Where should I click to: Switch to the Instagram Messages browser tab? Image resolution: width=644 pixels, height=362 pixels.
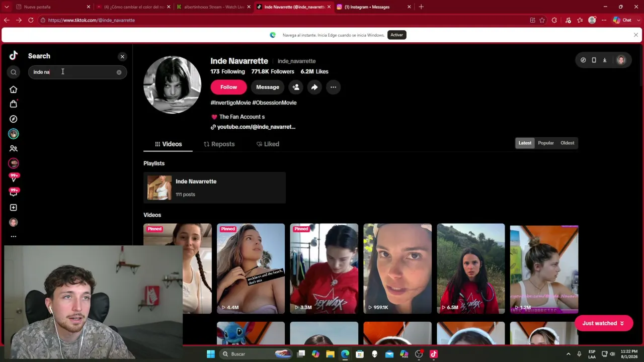(375, 7)
